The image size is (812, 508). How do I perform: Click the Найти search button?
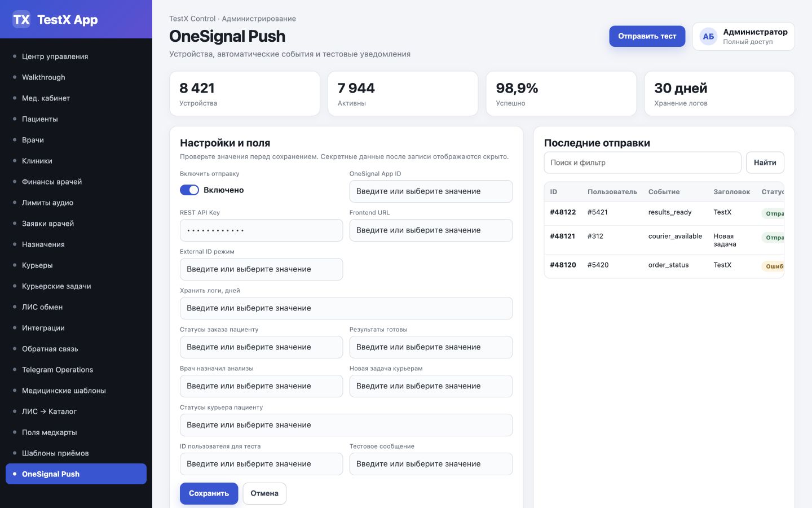point(765,163)
